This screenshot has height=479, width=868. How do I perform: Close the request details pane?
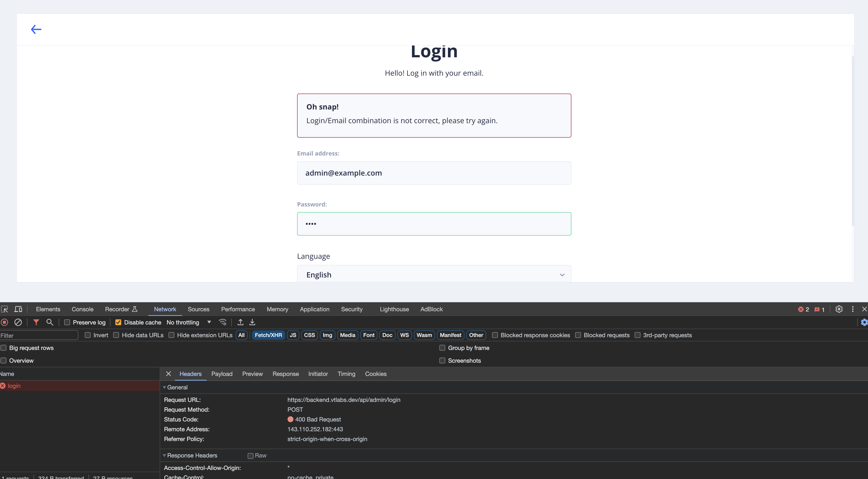click(x=169, y=374)
